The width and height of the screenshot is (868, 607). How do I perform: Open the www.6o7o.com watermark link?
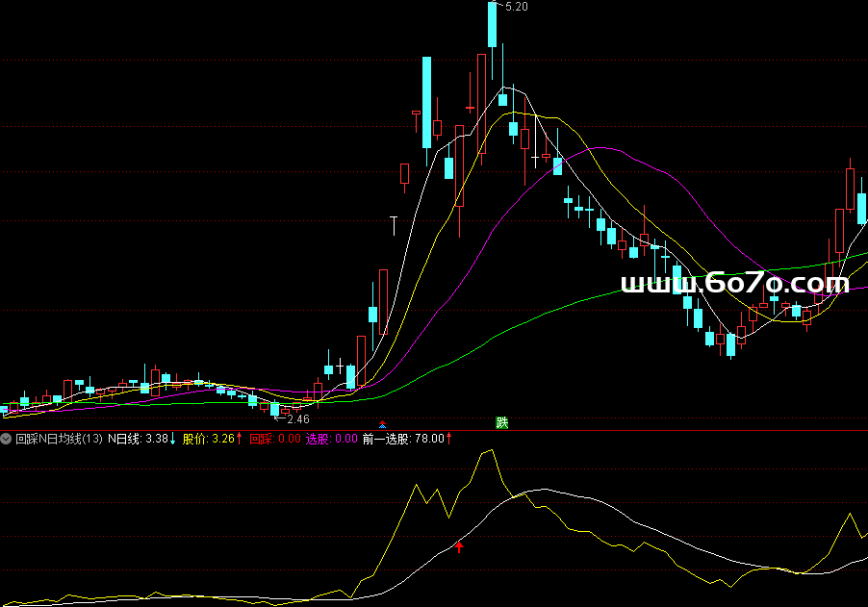click(735, 283)
